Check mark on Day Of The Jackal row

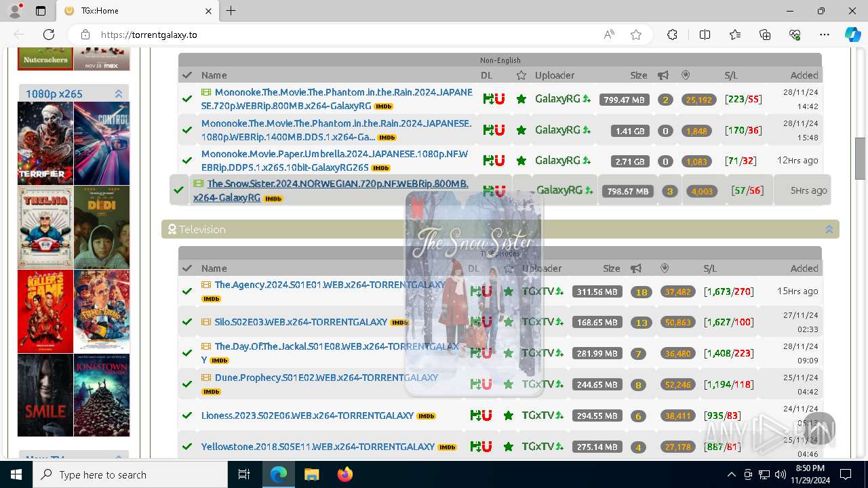pyautogui.click(x=187, y=353)
